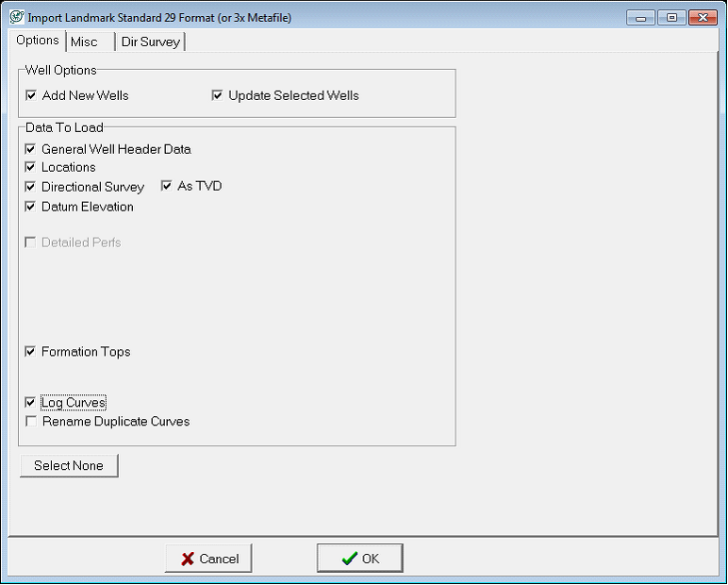The image size is (728, 585).
Task: Uncheck the Locations checkbox
Action: click(x=31, y=167)
